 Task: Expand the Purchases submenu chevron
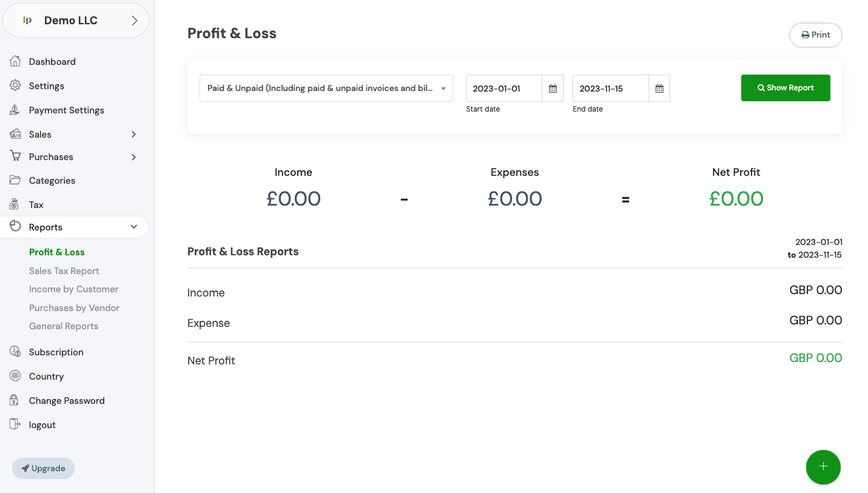(133, 157)
